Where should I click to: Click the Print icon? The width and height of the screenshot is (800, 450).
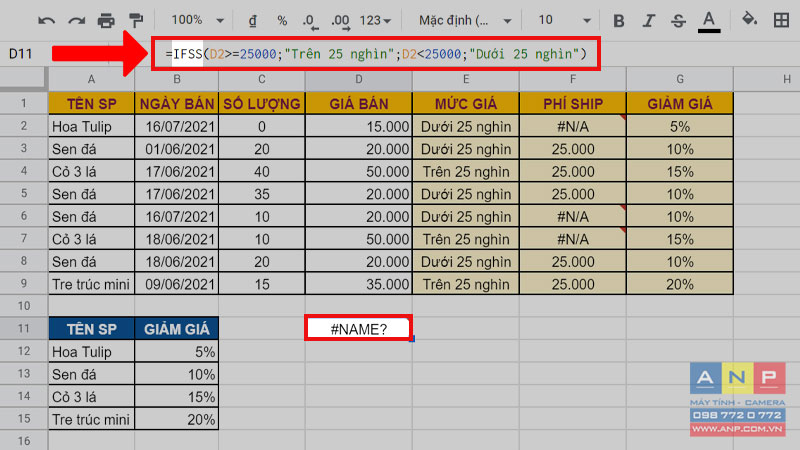tap(106, 21)
